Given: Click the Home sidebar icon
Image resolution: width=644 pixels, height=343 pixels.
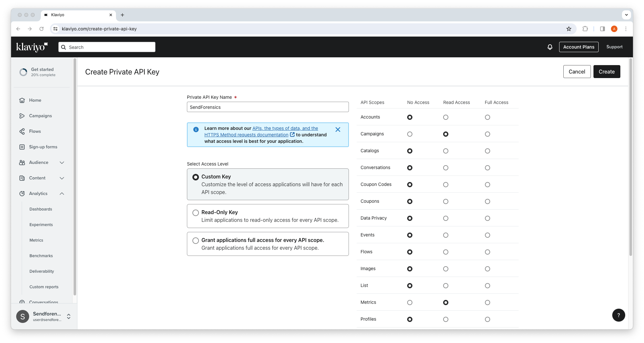Looking at the screenshot, I should 22,100.
